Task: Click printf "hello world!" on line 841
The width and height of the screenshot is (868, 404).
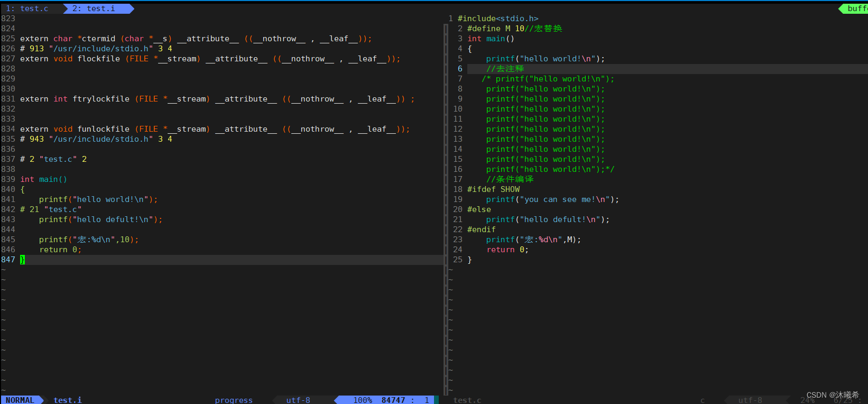Action: point(98,199)
